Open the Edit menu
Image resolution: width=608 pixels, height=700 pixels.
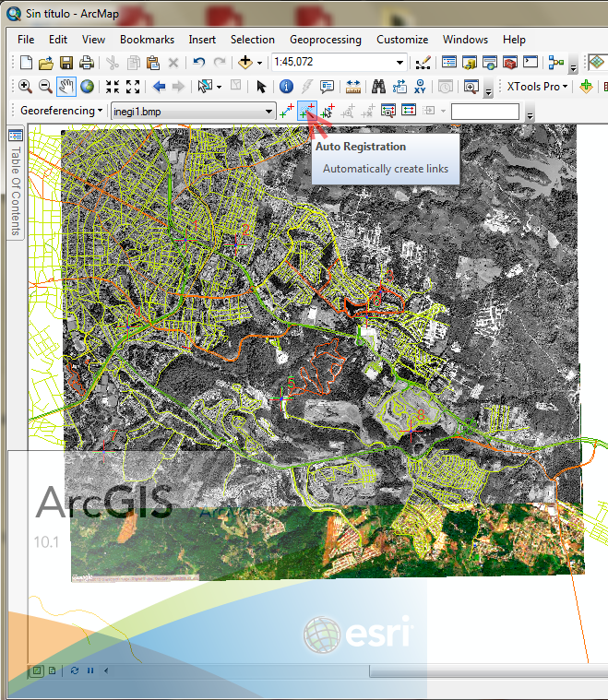point(58,40)
